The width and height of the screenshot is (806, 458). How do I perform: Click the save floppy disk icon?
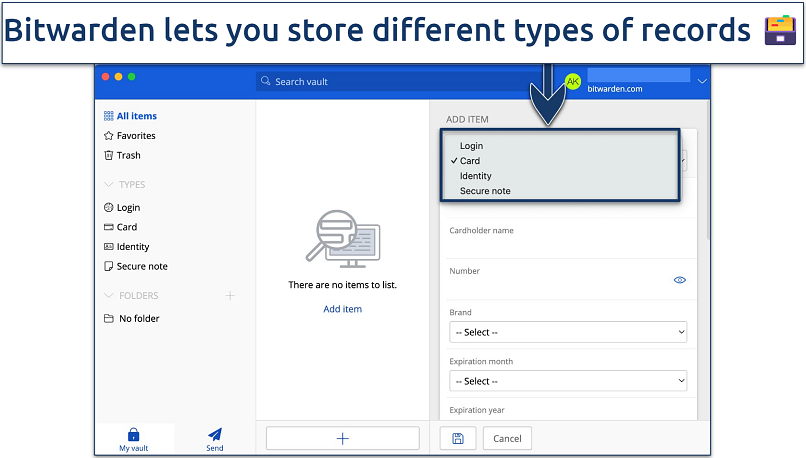click(457, 438)
